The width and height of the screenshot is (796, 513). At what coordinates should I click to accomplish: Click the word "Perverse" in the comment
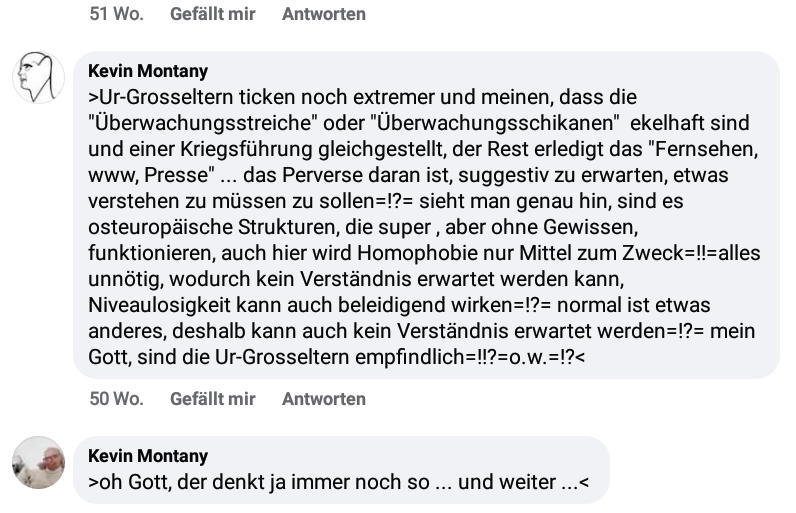(x=320, y=175)
